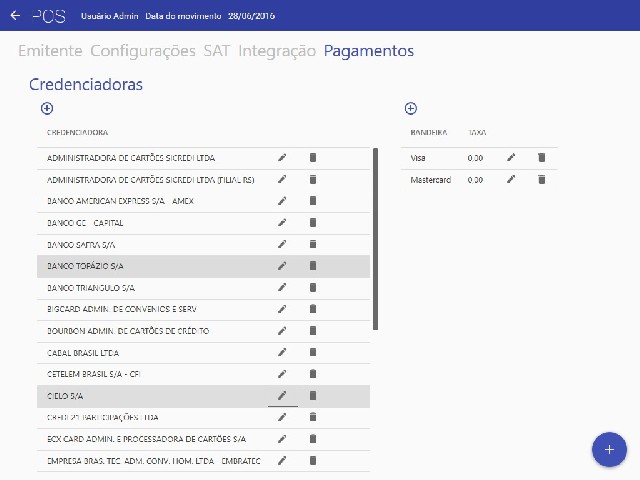Add a new bandeira with plus icon
This screenshot has width=640, height=480.
[411, 108]
